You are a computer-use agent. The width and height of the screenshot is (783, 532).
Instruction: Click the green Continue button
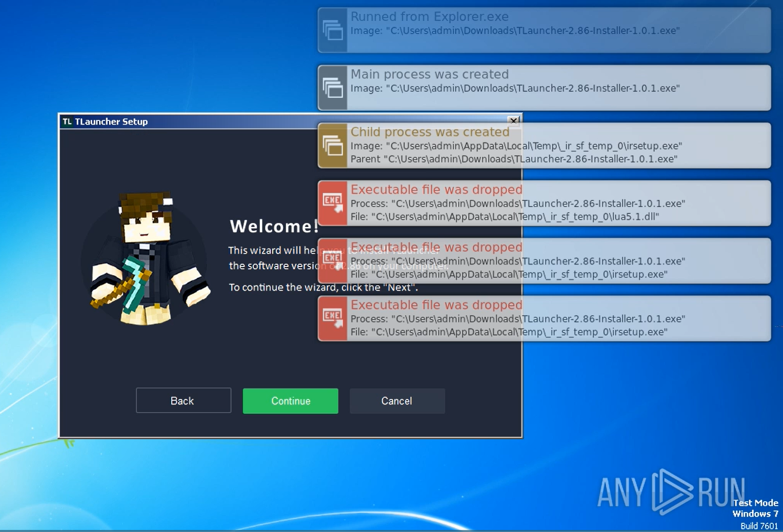290,401
